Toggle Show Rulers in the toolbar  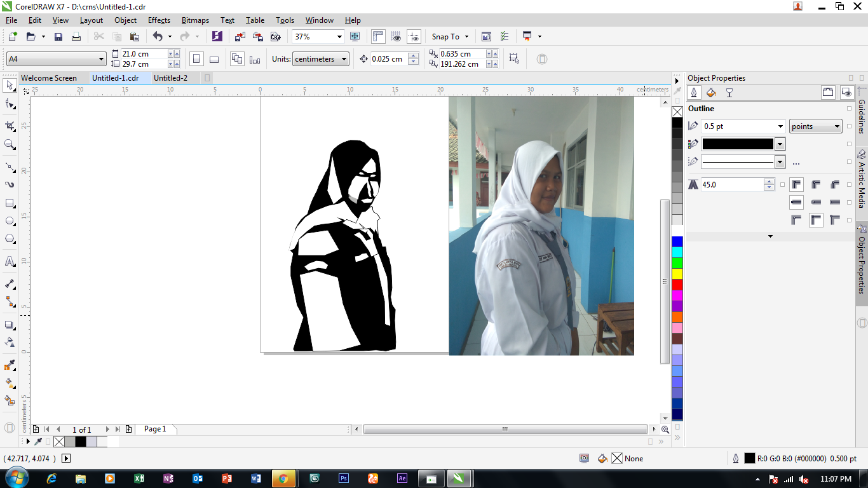click(x=378, y=37)
